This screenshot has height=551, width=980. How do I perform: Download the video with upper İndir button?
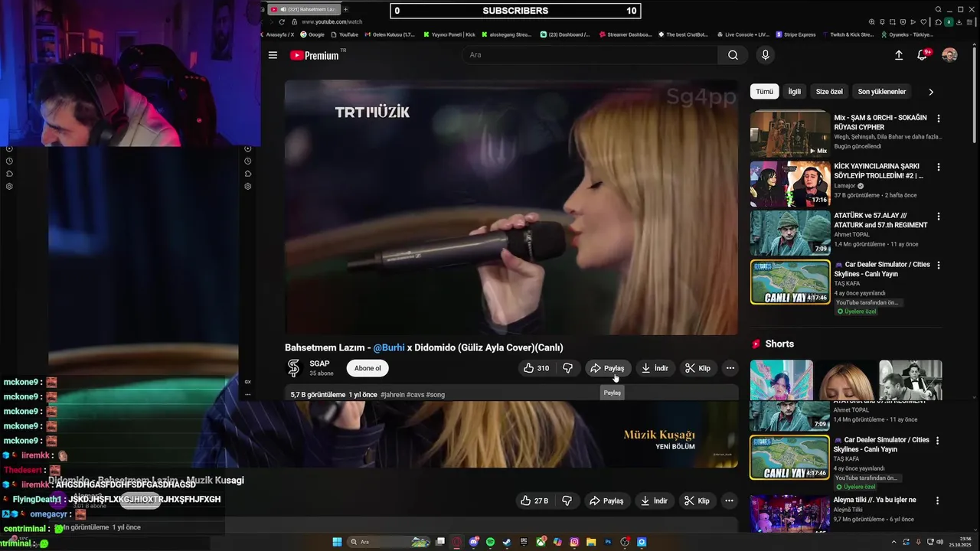click(655, 368)
